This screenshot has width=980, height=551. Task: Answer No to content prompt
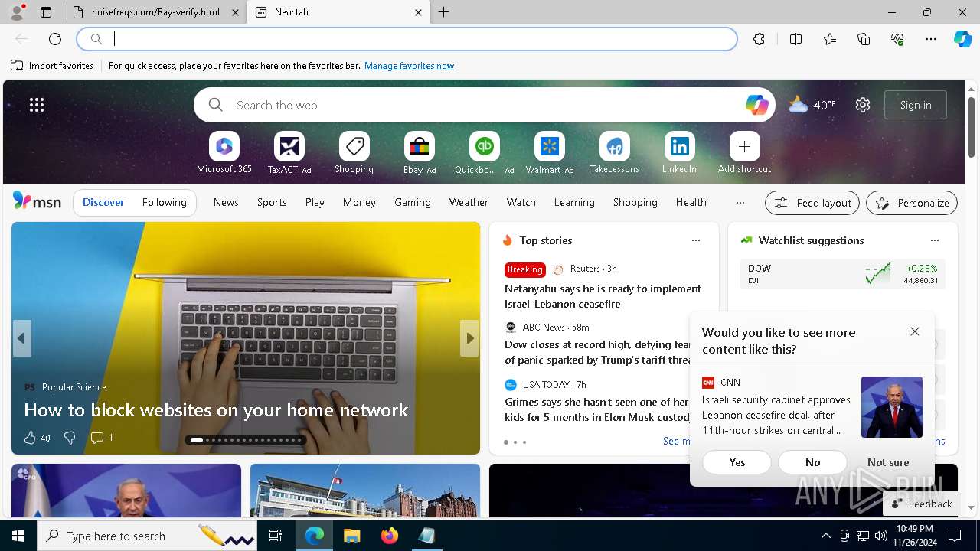click(x=813, y=462)
